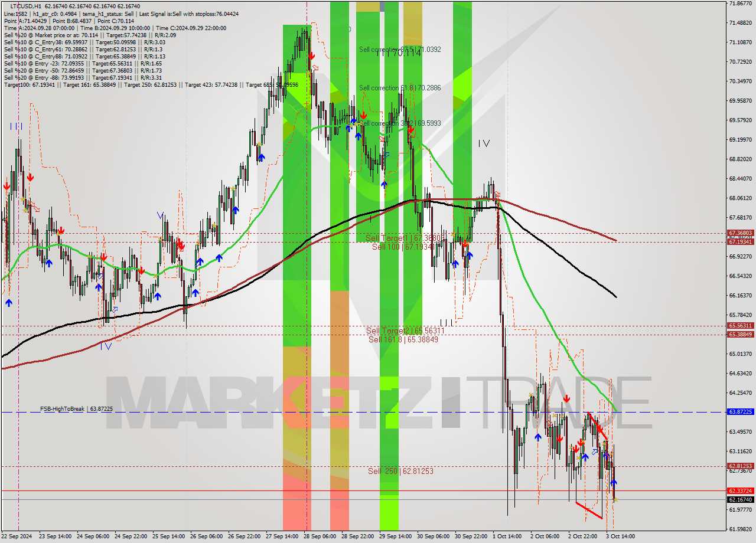This screenshot has height=543, width=756.
Task: Click 'Sell correction 61.8 | 70.2886' label
Action: 400,88
